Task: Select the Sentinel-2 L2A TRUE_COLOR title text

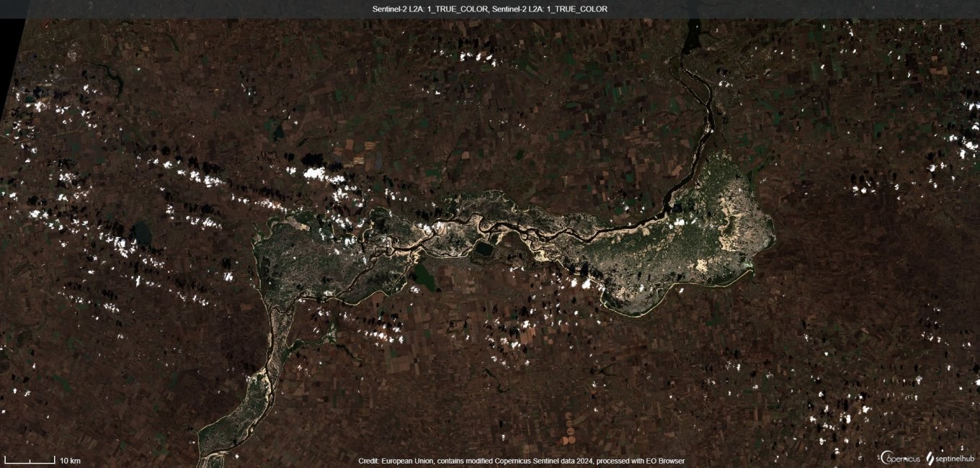Action: pos(489,9)
